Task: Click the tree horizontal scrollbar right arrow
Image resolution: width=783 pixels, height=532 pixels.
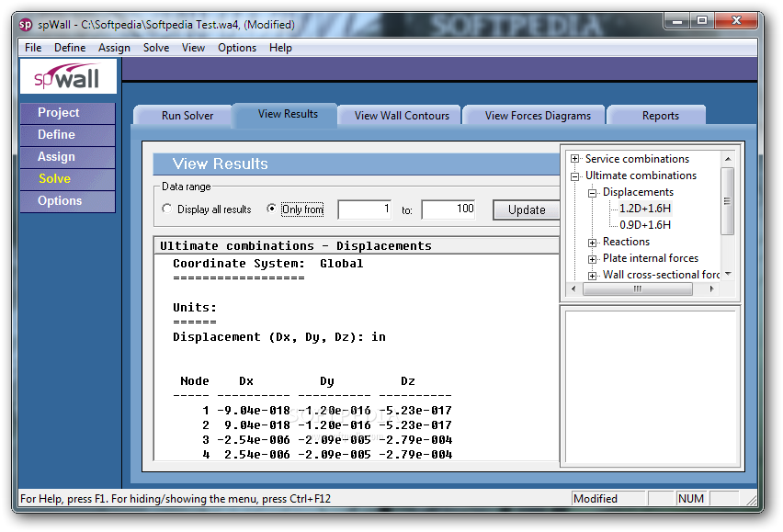Action: click(x=711, y=289)
